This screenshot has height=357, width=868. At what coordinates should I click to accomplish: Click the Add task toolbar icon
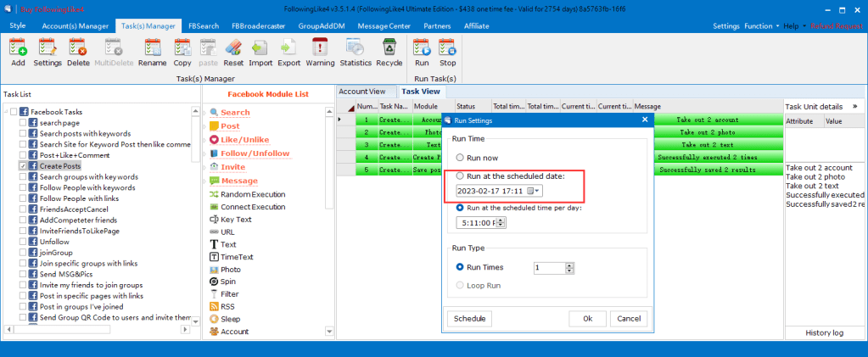(x=18, y=53)
